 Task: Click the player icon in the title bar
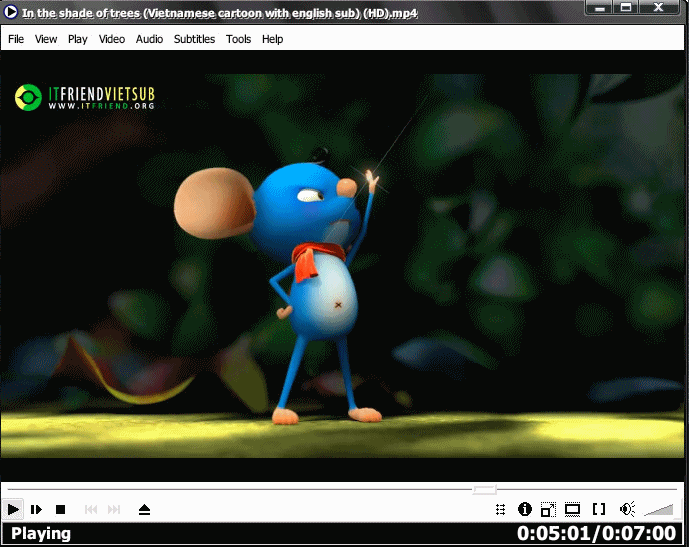click(10, 12)
